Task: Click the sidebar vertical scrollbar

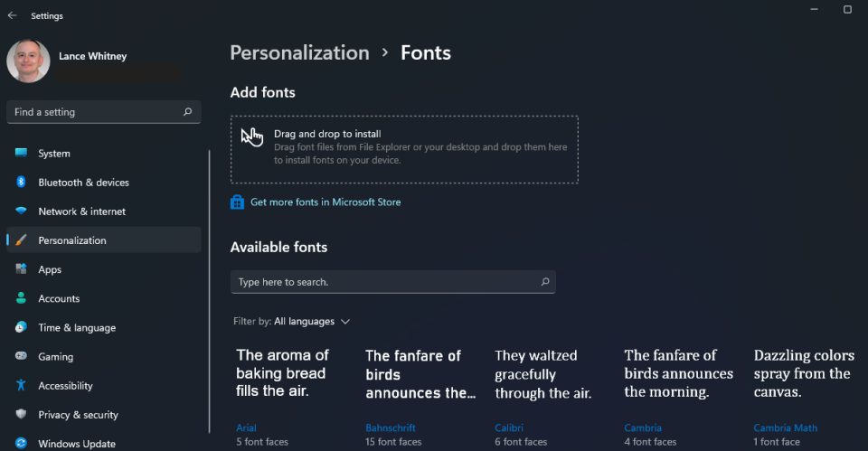Action: pyautogui.click(x=209, y=291)
